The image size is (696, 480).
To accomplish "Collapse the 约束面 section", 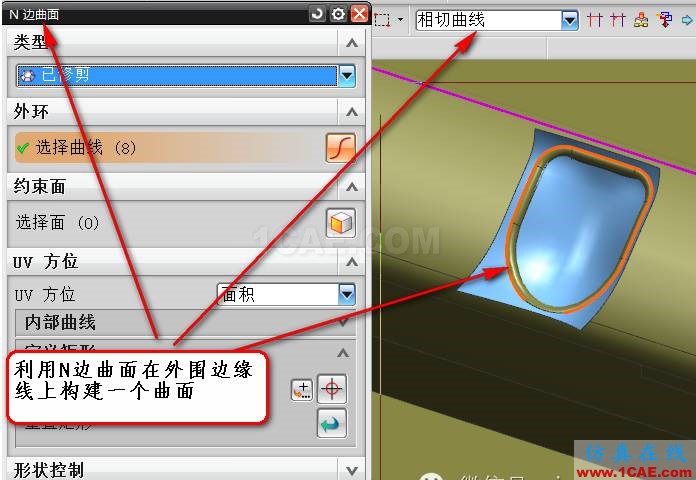I will pos(352,187).
